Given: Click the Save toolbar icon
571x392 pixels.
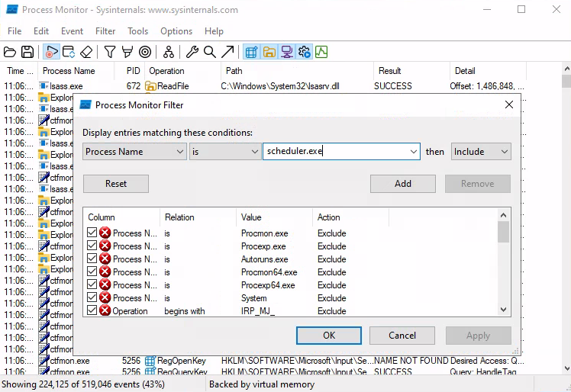Looking at the screenshot, I should (x=27, y=52).
